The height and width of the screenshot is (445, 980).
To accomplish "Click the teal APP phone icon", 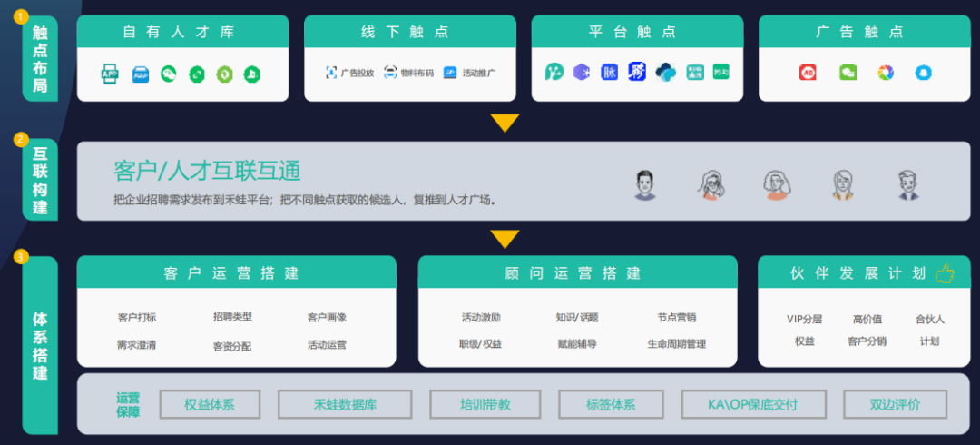I will (x=110, y=74).
